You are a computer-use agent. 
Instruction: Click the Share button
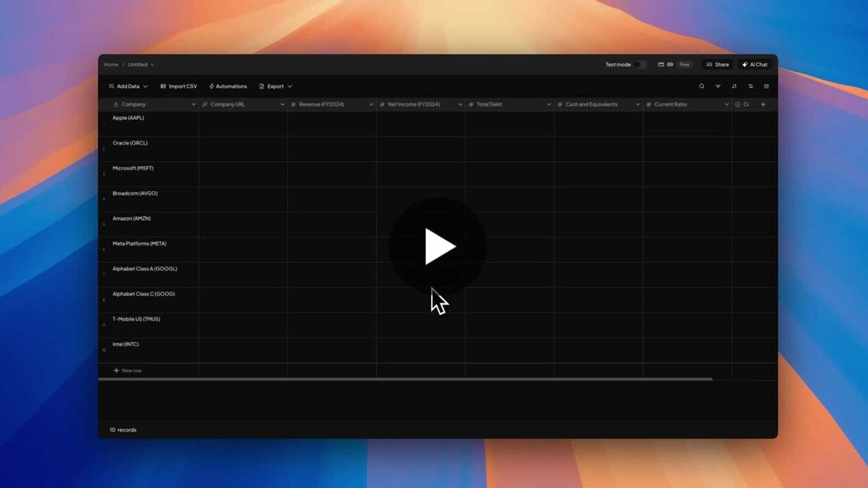717,65
